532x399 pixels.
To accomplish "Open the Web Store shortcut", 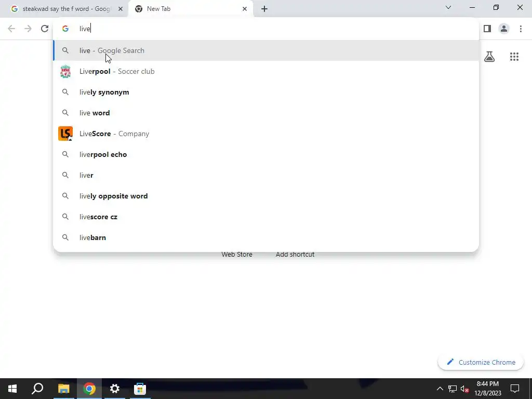I will click(237, 255).
